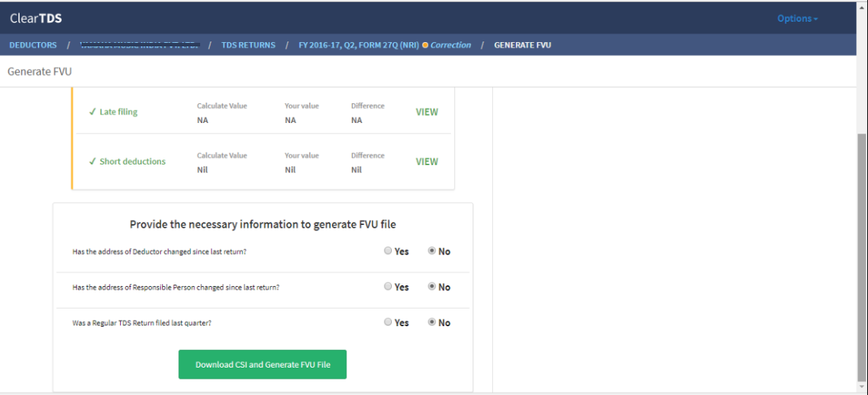Click Download CSI and Generate FVU File
The height and width of the screenshot is (395, 868).
(x=263, y=365)
